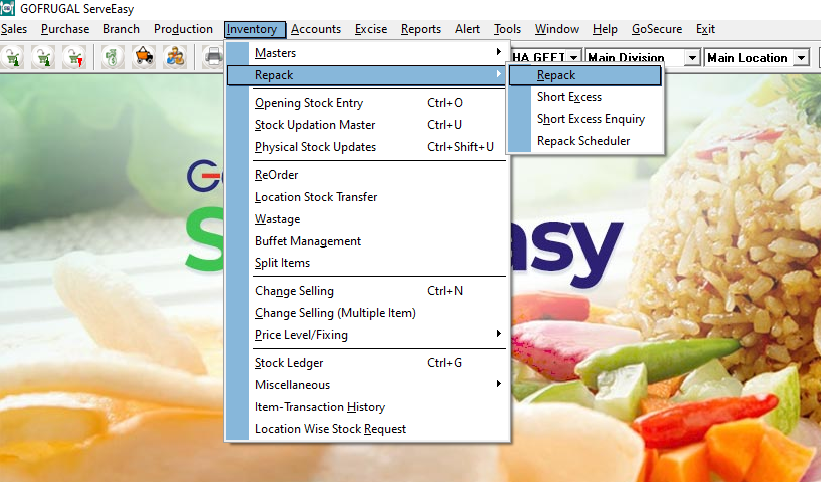This screenshot has height=482, width=821.
Task: Expand the Miscellaneous submenu
Action: coord(368,385)
